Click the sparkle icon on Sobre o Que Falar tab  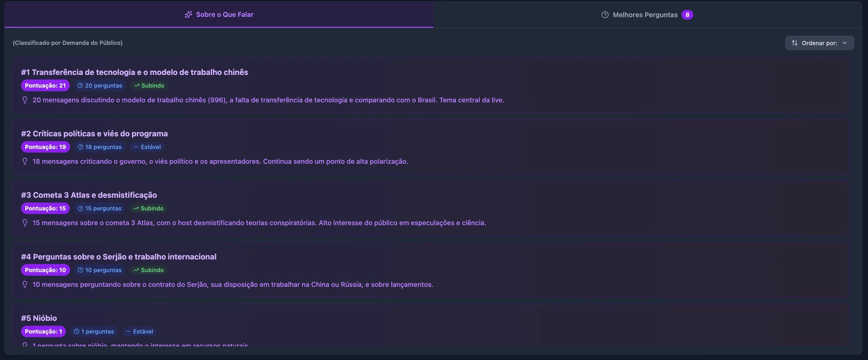pos(188,14)
